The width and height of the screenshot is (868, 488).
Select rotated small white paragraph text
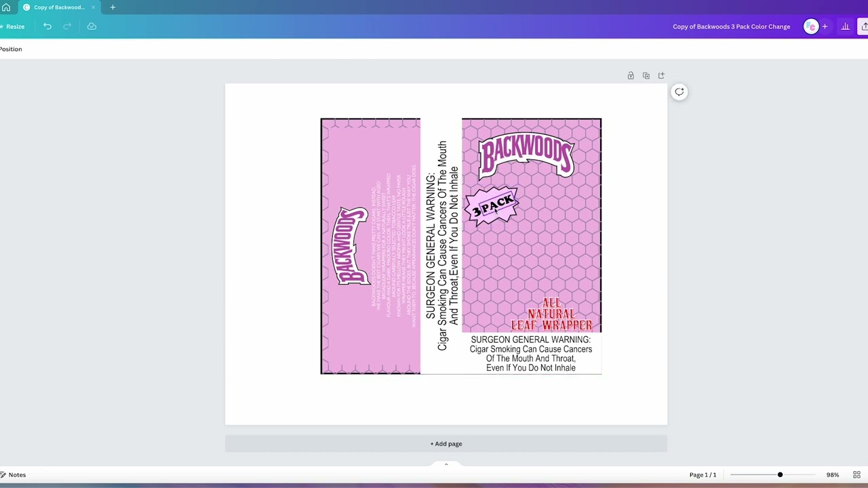393,246
